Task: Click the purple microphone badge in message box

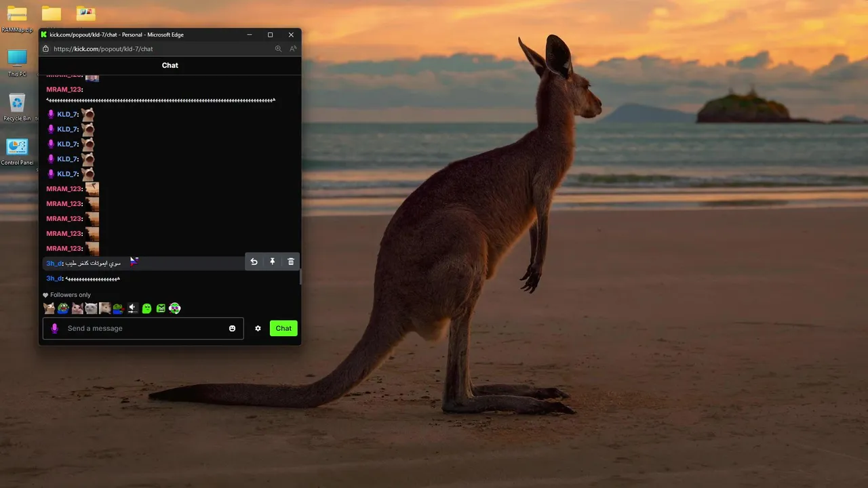Action: point(54,328)
